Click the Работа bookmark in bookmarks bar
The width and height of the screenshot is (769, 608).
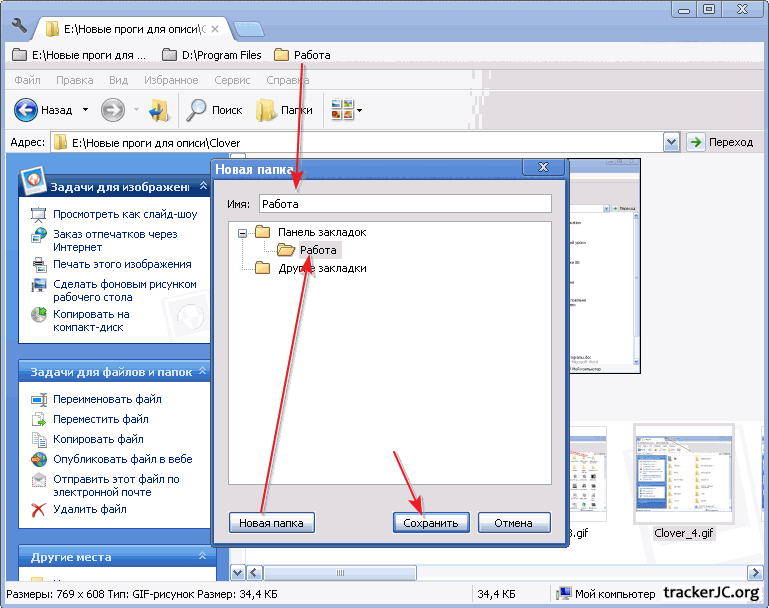(302, 55)
